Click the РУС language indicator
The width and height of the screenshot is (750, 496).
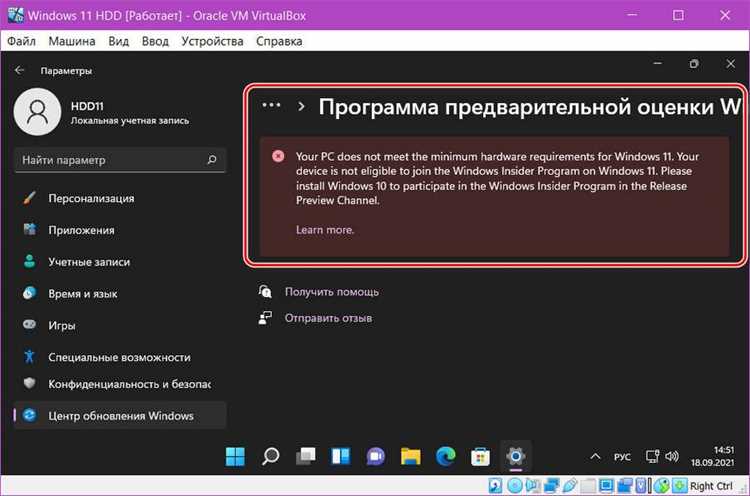point(622,457)
